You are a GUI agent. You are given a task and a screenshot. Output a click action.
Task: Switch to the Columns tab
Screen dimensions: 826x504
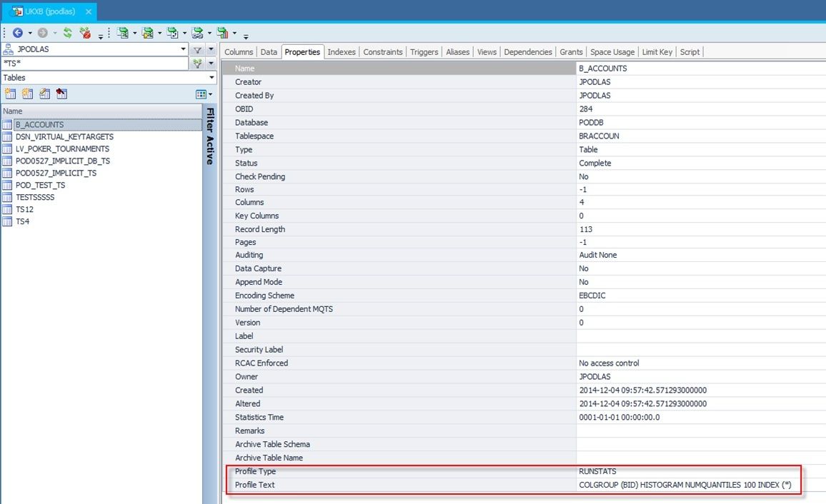pos(239,51)
